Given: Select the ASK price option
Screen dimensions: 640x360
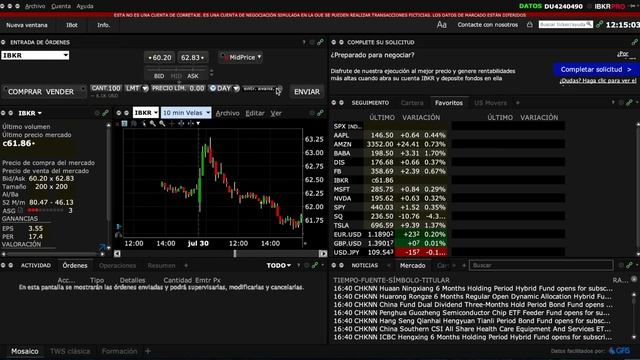Looking at the screenshot, I should click(x=193, y=76).
